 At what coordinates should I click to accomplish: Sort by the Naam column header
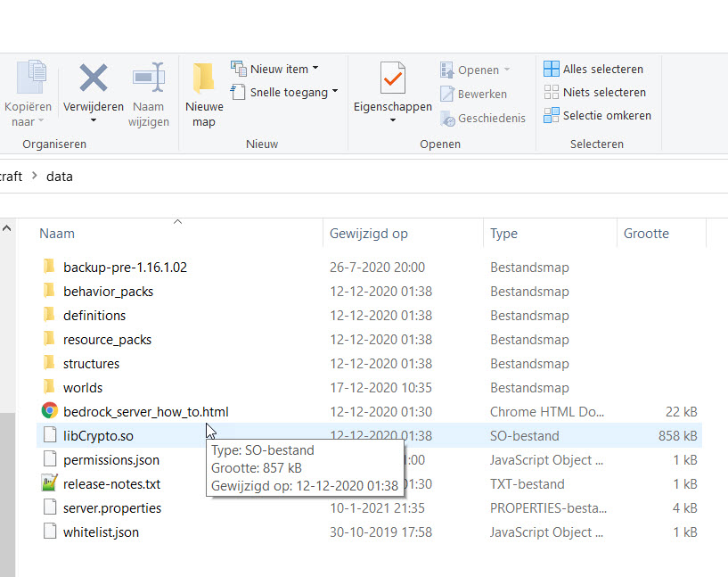(57, 234)
